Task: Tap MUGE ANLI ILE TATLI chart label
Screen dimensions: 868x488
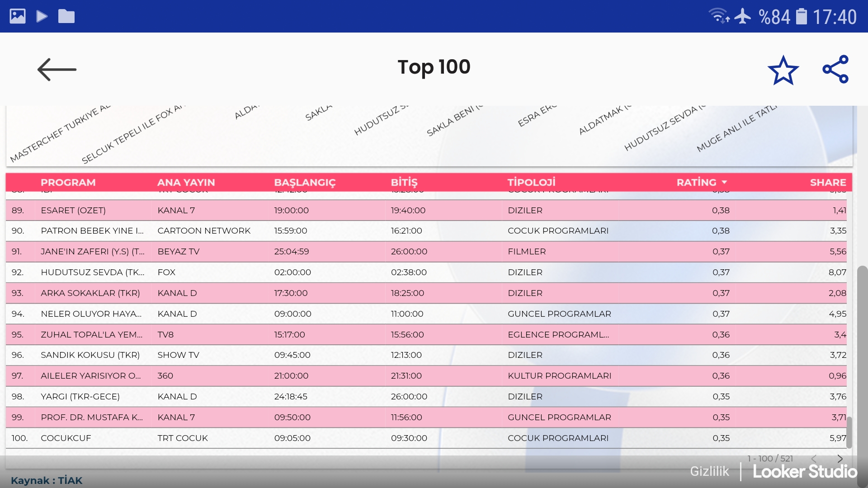Action: (736, 129)
